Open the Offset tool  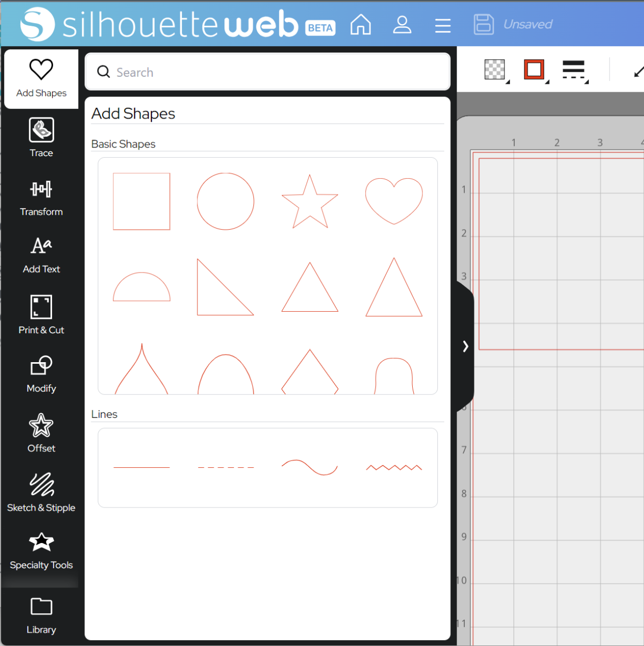click(41, 434)
